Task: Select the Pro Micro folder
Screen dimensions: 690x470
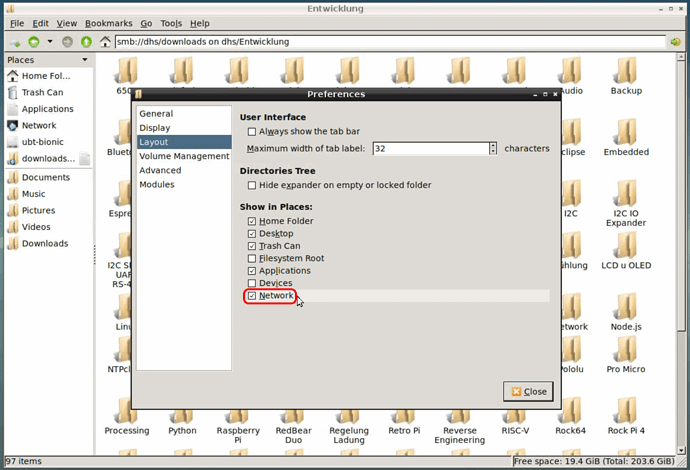Action: click(626, 355)
